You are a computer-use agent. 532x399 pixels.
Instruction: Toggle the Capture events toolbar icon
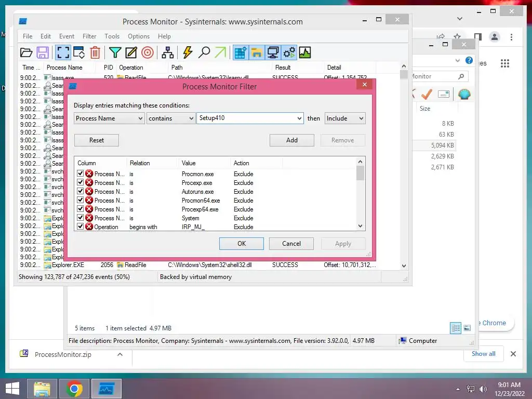click(63, 52)
